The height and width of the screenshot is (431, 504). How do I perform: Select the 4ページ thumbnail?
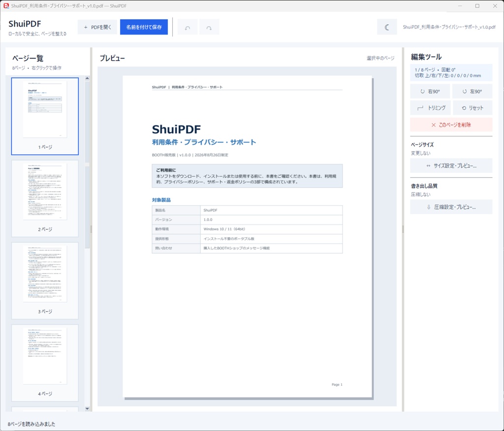point(45,363)
